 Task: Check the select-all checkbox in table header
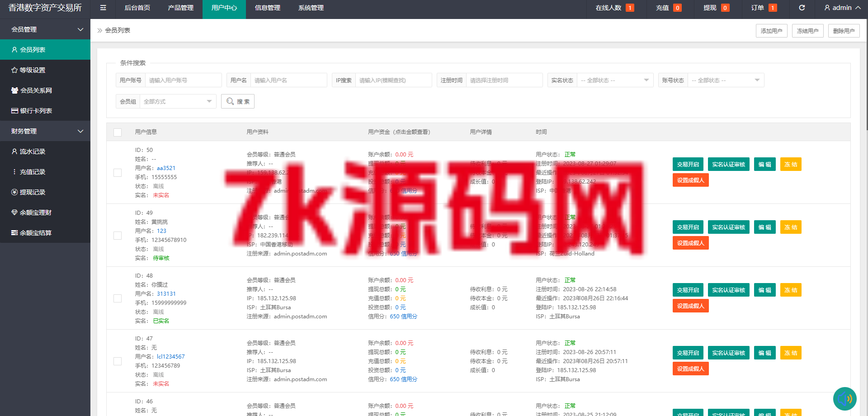118,132
